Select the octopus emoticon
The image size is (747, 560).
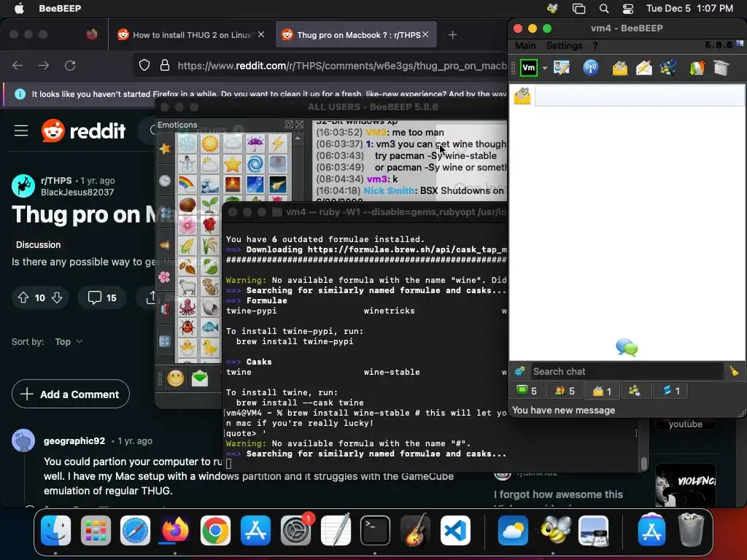tap(187, 307)
